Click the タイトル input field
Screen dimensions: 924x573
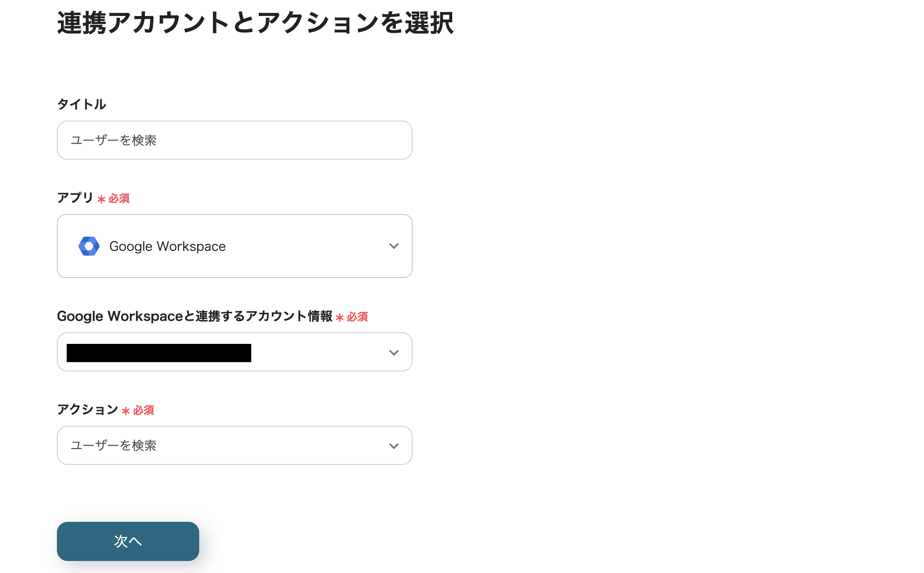point(234,140)
